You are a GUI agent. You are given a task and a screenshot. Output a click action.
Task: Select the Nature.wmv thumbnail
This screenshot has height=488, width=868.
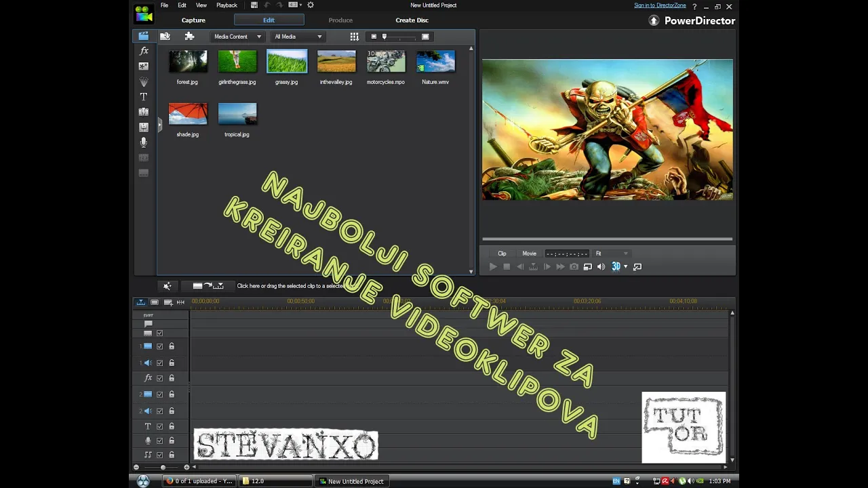pos(435,62)
